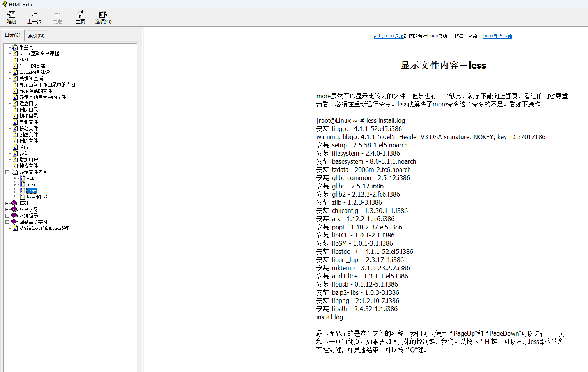Expand the vi编辑器 book node
Viewport: 588px width, 372px height.
tap(7, 216)
